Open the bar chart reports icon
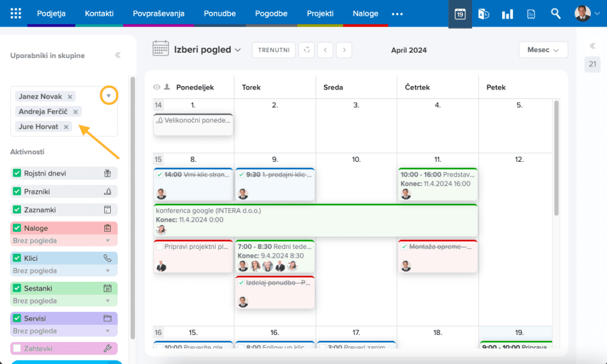607x364 pixels. (x=507, y=14)
